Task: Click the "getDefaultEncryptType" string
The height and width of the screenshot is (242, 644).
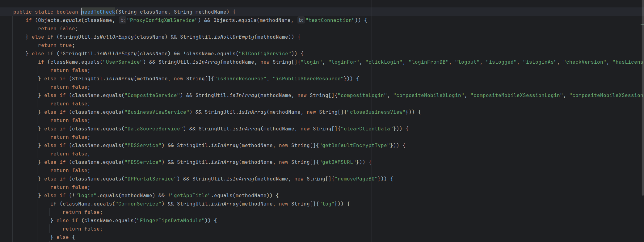Action: click(355, 146)
